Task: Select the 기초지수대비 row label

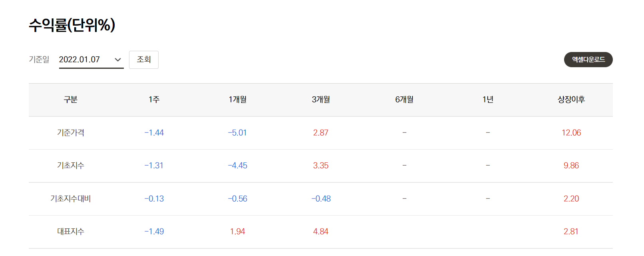Action: (70, 199)
